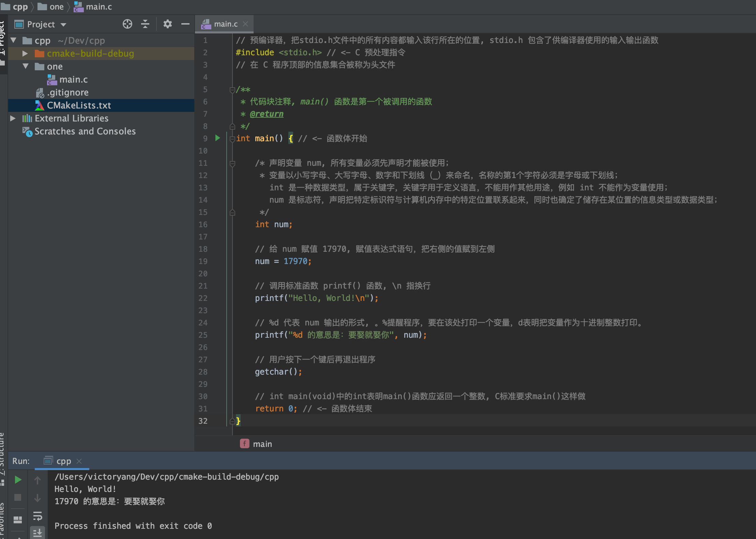Rerun program with green play button in Run panel
This screenshot has width=756, height=539.
(18, 480)
